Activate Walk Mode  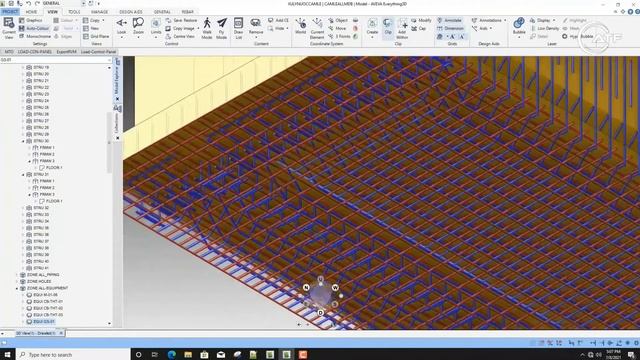(207, 28)
